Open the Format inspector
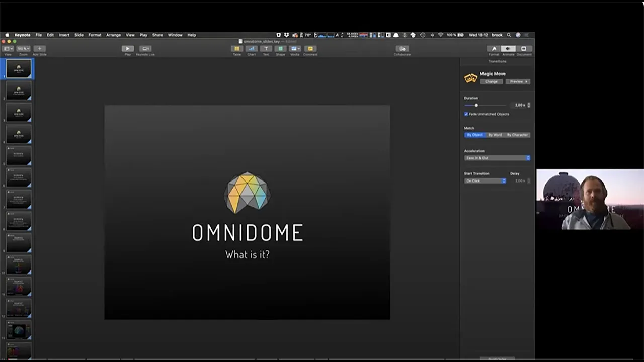The image size is (644, 362). 494,49
